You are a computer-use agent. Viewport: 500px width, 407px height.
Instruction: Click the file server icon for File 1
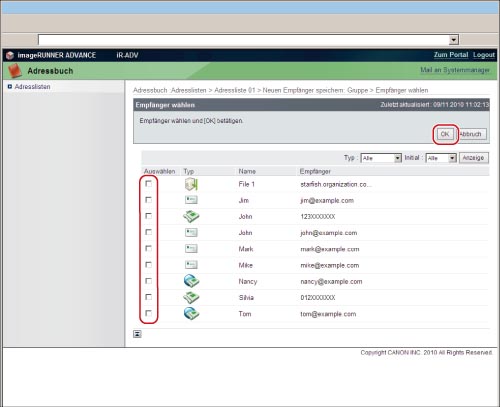[191, 184]
